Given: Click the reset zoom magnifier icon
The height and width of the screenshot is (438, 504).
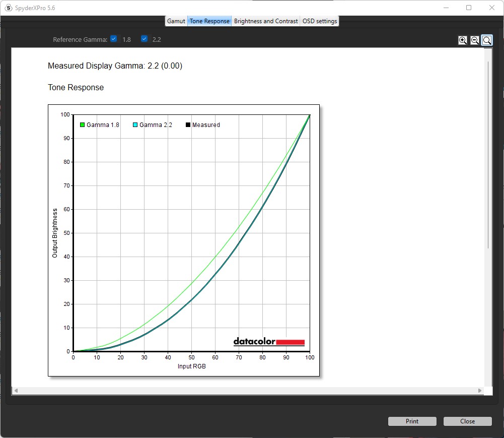Looking at the screenshot, I should [487, 40].
